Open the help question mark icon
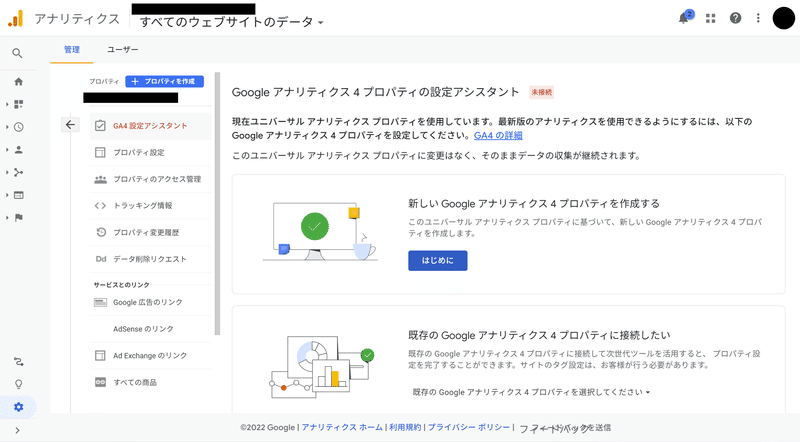Image resolution: width=800 pixels, height=442 pixels. pyautogui.click(x=735, y=18)
